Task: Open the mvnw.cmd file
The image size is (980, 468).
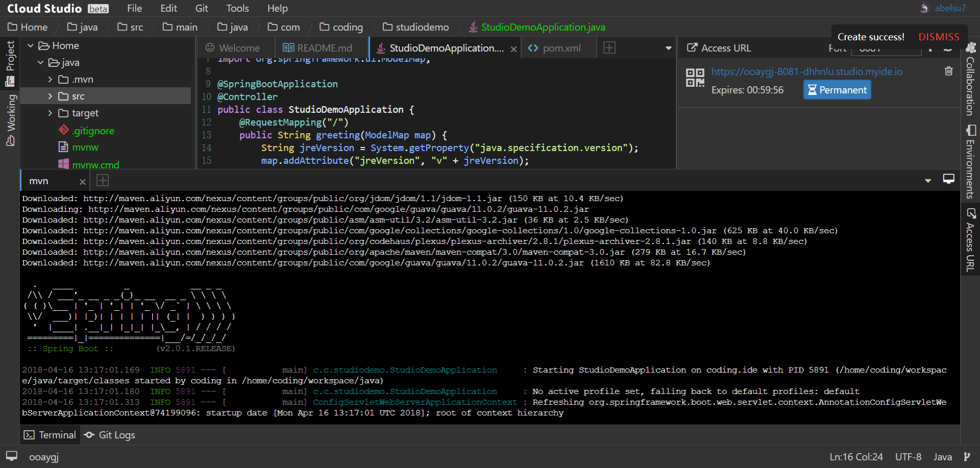Action: pyautogui.click(x=95, y=164)
